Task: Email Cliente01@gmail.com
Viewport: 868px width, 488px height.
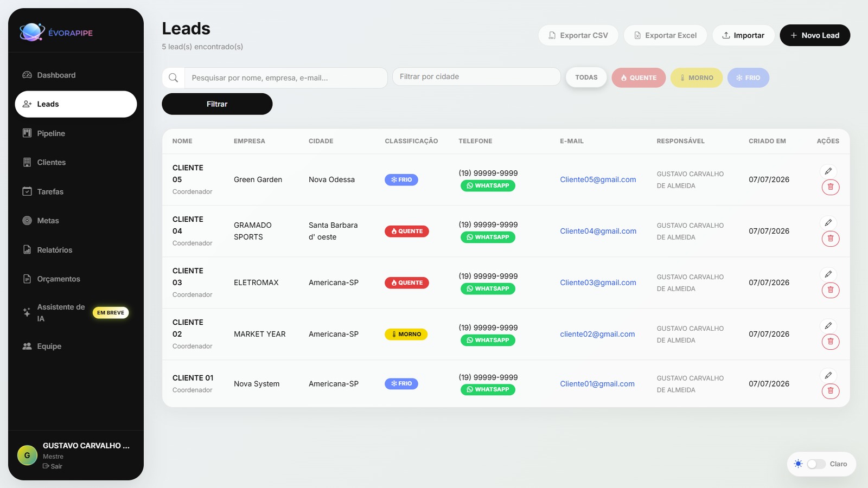Action: pyautogui.click(x=597, y=384)
